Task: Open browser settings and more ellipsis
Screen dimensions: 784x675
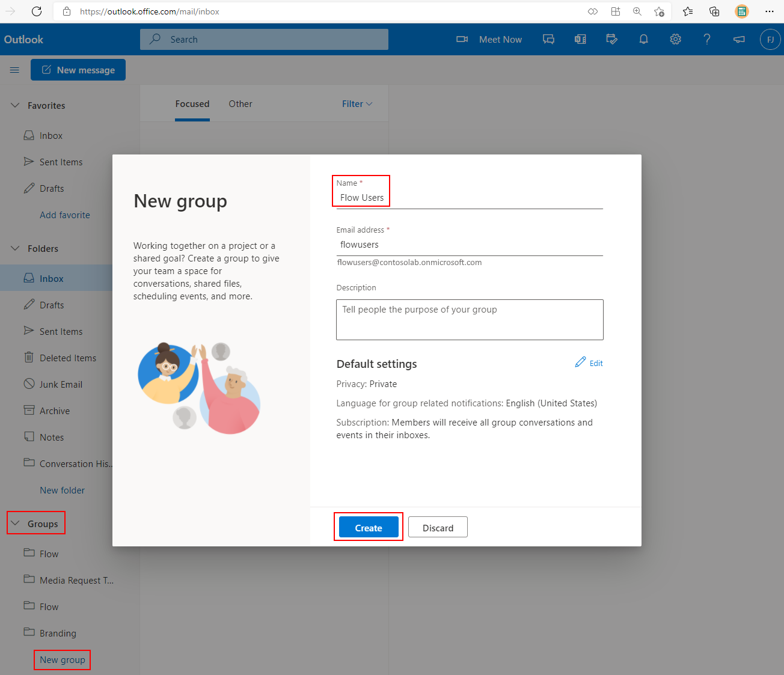Action: (x=770, y=11)
